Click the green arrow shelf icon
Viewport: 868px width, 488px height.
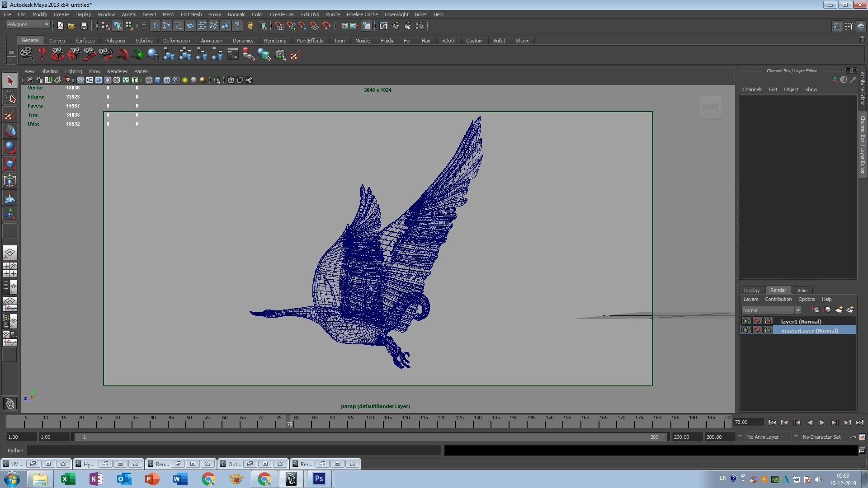tap(138, 55)
